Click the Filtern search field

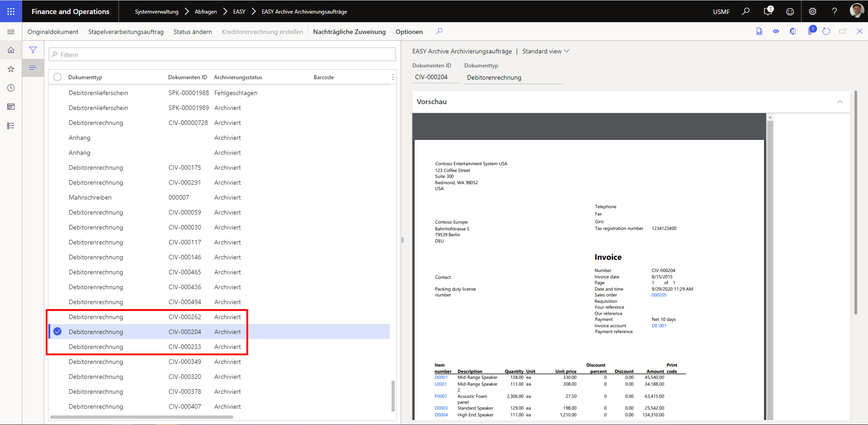[222, 54]
